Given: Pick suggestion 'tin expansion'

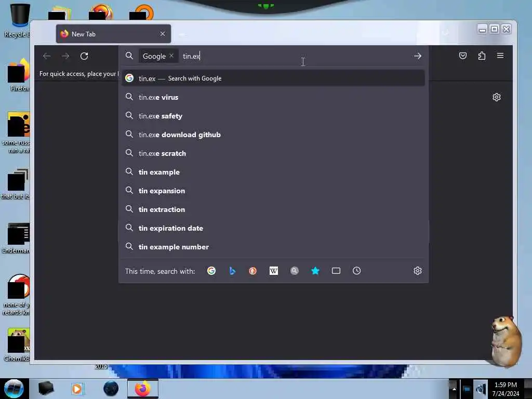Looking at the screenshot, I should [x=273, y=191].
